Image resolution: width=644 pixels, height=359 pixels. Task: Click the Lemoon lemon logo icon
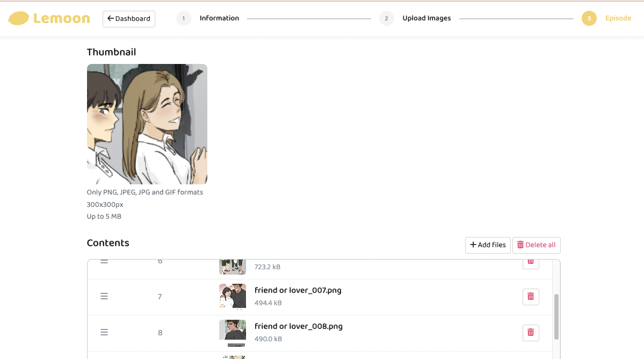pos(19,18)
